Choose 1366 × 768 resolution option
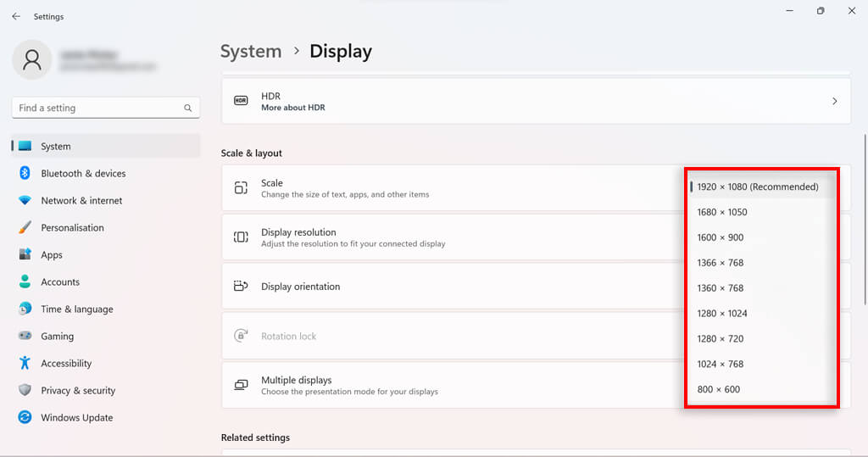The height and width of the screenshot is (457, 868). pyautogui.click(x=721, y=263)
